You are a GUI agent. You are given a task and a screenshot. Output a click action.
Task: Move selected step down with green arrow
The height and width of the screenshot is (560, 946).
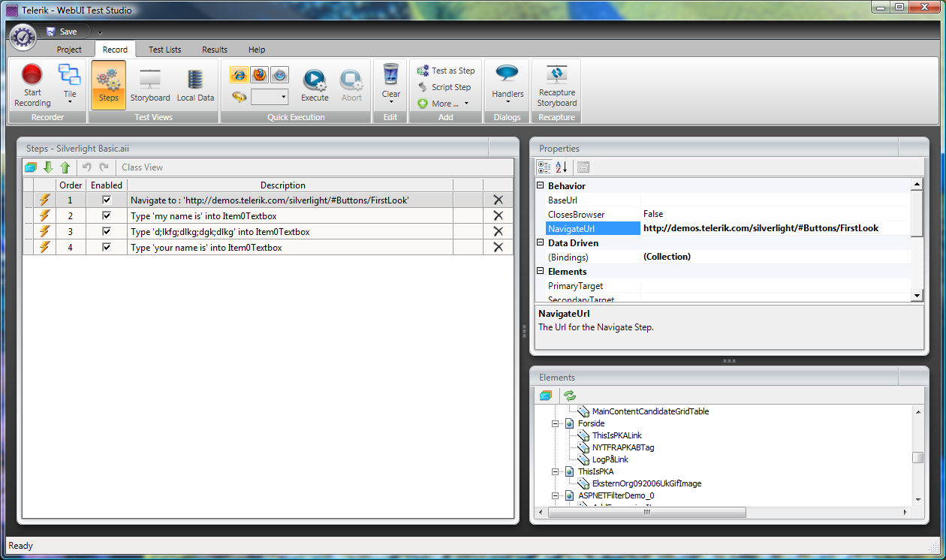[48, 167]
